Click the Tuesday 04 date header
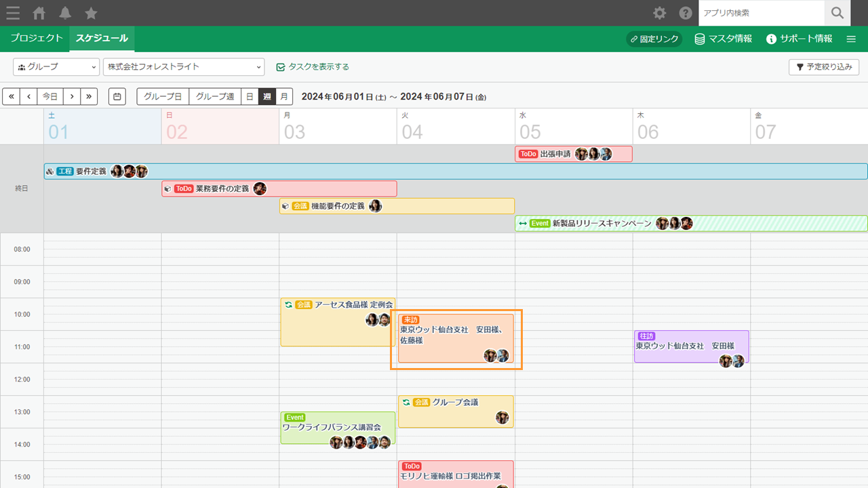Screen dimensions: 868x488 pyautogui.click(x=456, y=126)
